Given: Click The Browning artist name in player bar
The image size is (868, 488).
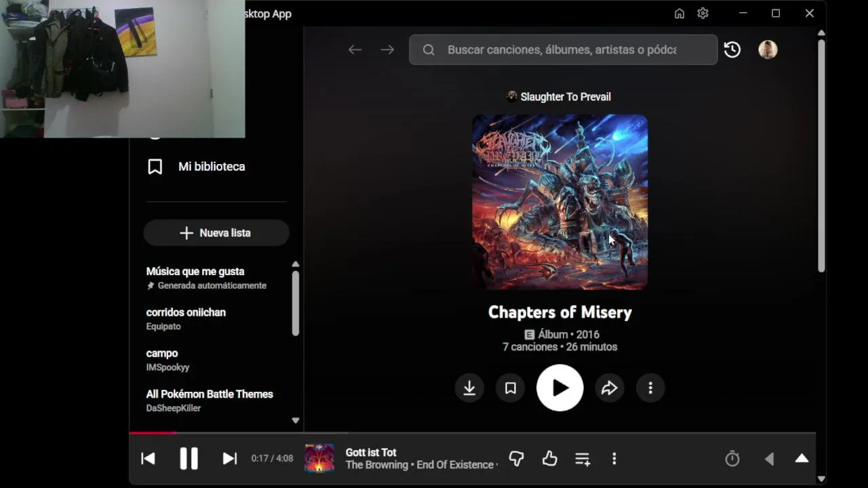Looking at the screenshot, I should point(377,465).
